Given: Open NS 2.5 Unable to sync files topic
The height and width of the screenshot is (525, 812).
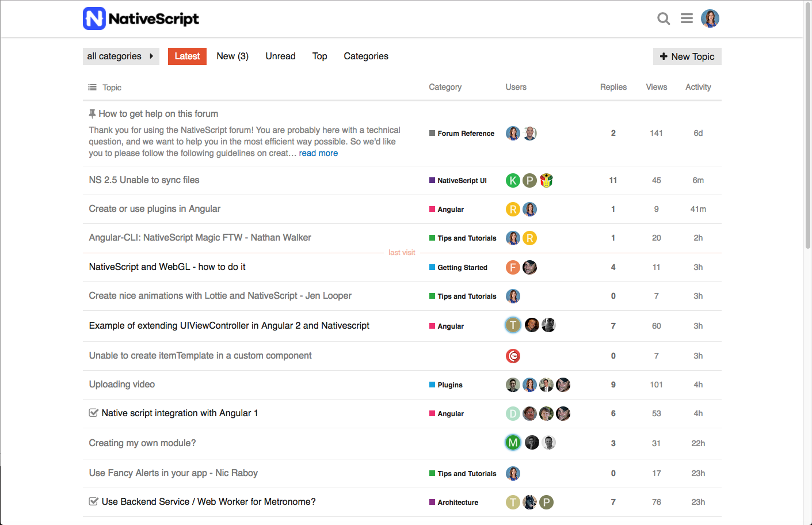Looking at the screenshot, I should pos(144,180).
